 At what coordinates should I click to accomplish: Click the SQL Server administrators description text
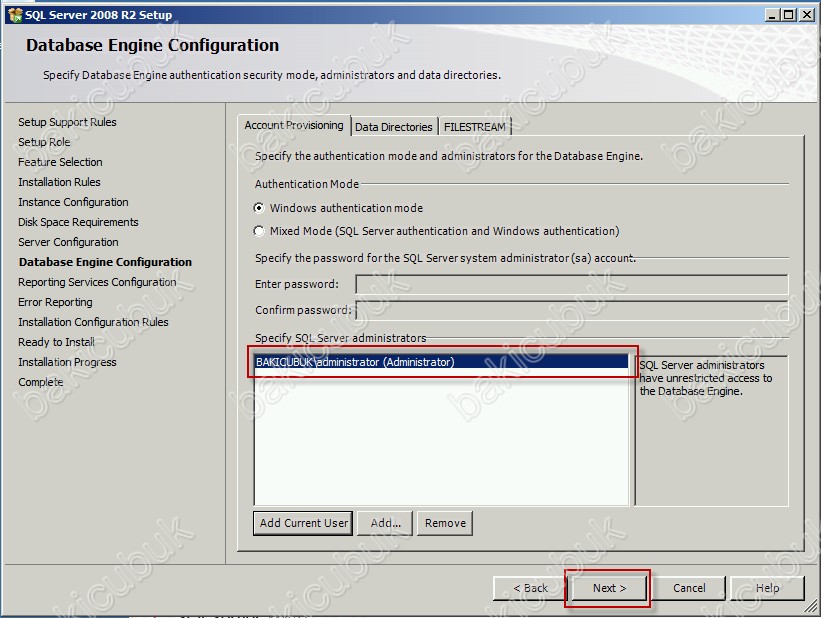705,378
